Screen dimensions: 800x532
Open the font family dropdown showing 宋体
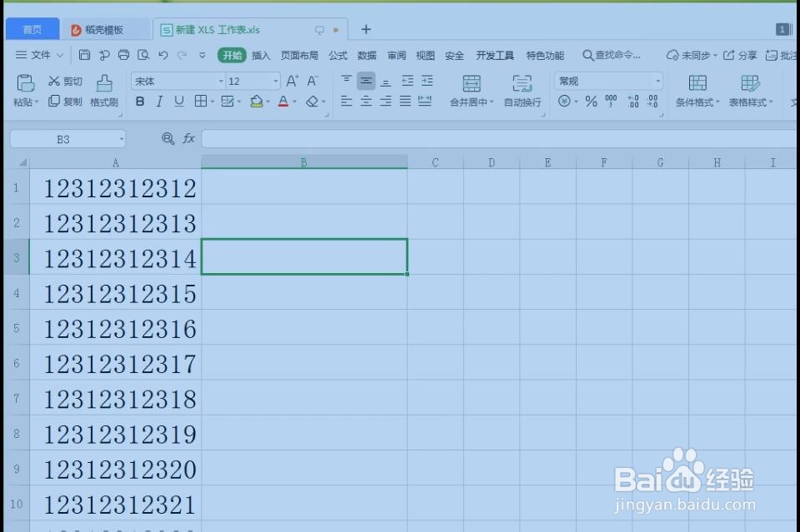[175, 81]
